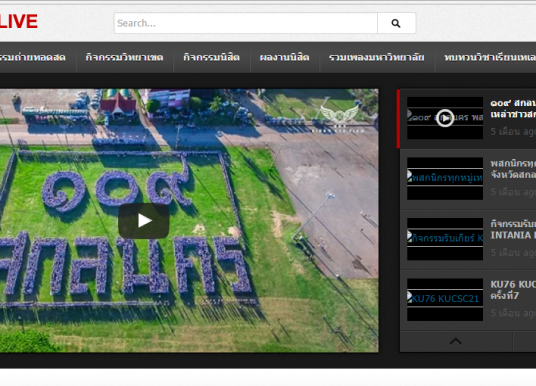536x386 pixels.
Task: Open the INTANIA playlist title link
Action: click(513, 229)
